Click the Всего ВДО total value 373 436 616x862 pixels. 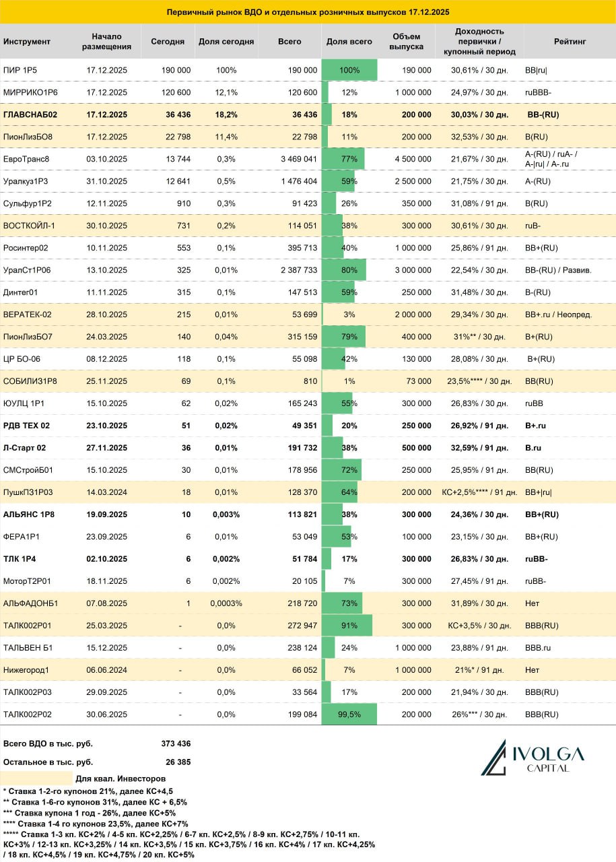174,743
